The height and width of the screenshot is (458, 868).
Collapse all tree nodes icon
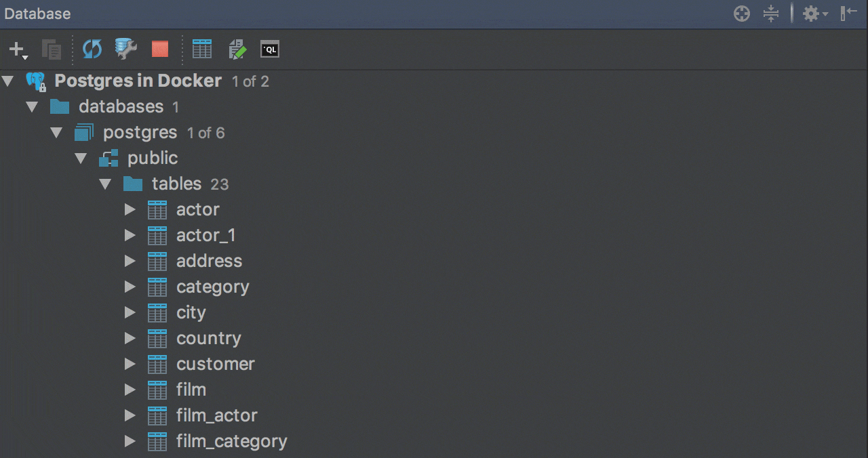[771, 14]
